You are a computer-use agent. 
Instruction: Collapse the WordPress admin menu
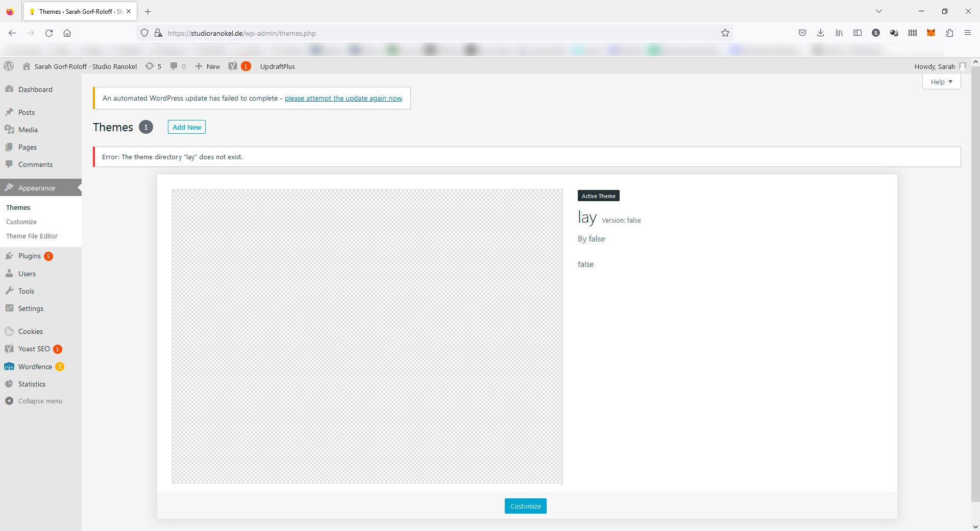[40, 401]
